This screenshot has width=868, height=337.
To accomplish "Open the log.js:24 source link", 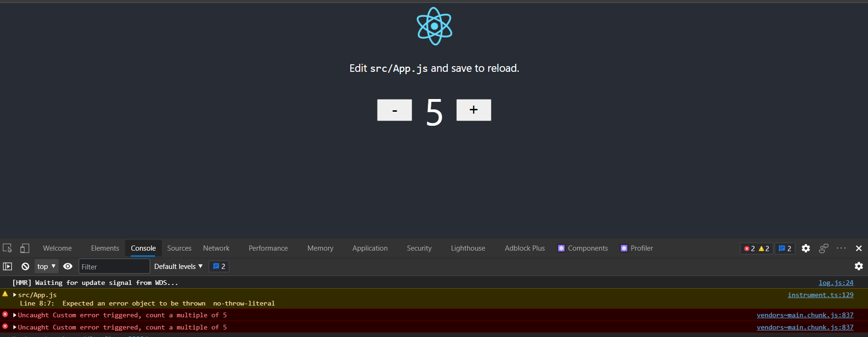I will pyautogui.click(x=836, y=283).
